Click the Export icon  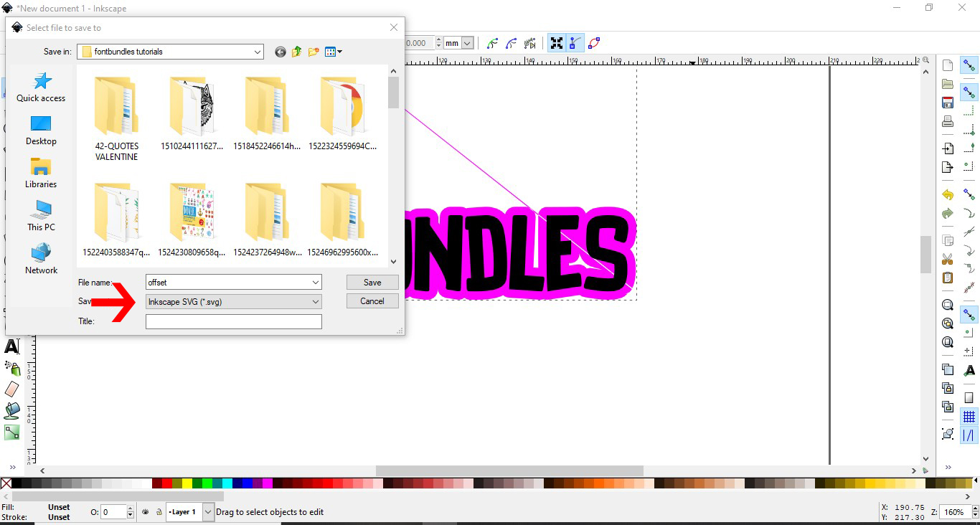[x=948, y=167]
